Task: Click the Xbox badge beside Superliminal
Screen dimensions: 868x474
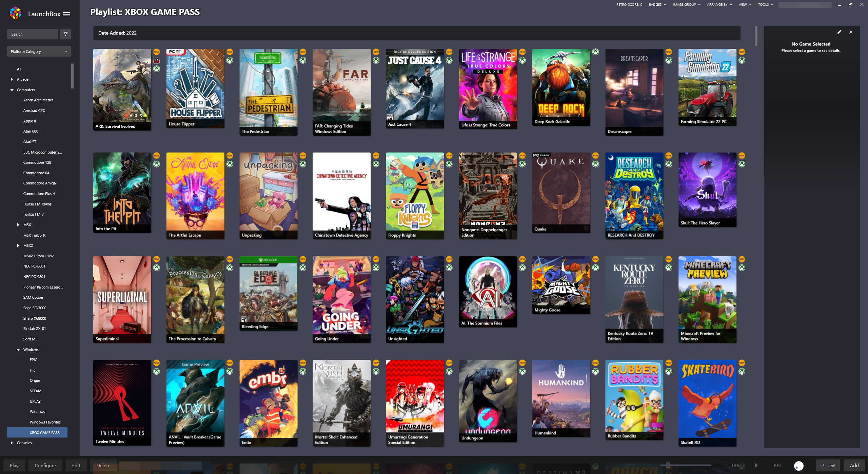Action: [157, 268]
